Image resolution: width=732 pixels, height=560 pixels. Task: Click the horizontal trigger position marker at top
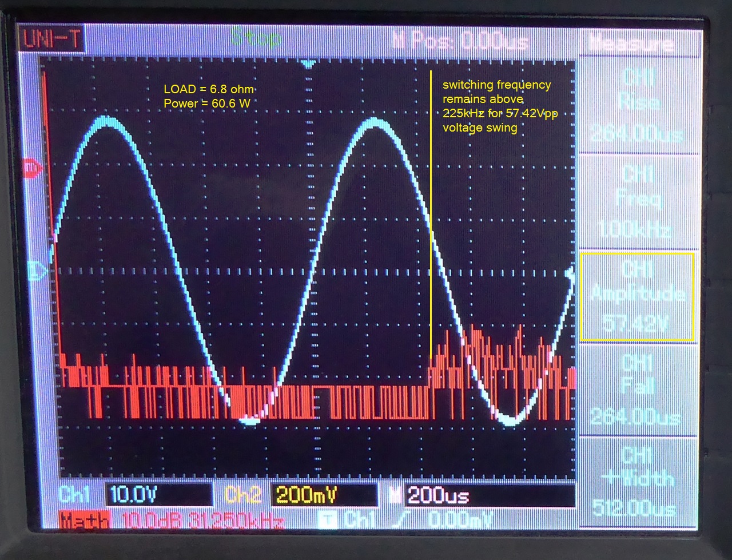pyautogui.click(x=309, y=63)
